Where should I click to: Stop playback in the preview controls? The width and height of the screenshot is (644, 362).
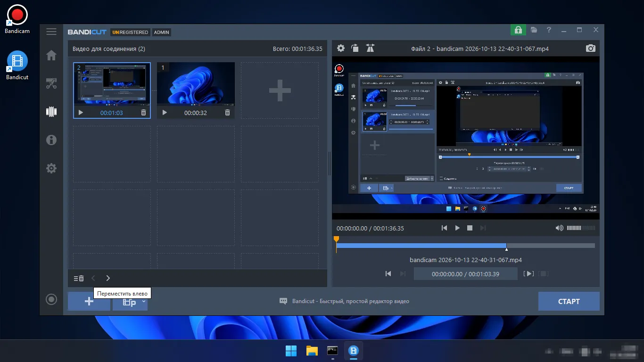coord(470,228)
